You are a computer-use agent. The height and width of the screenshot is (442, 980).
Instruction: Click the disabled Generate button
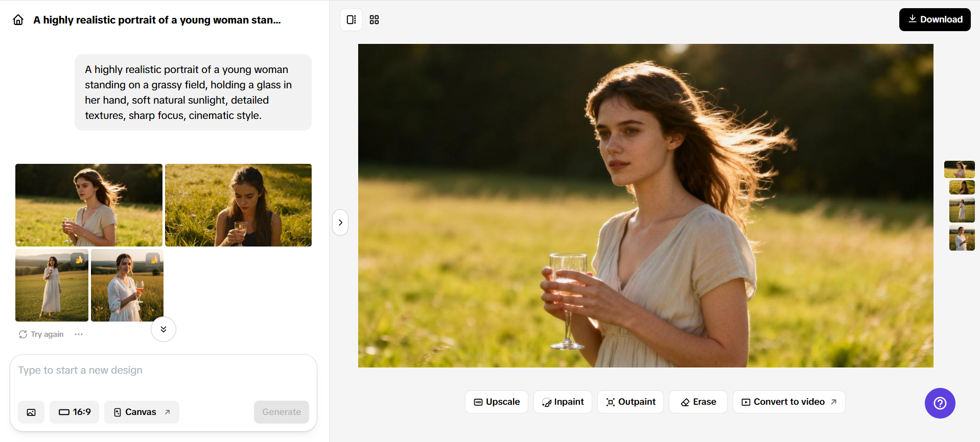point(282,412)
